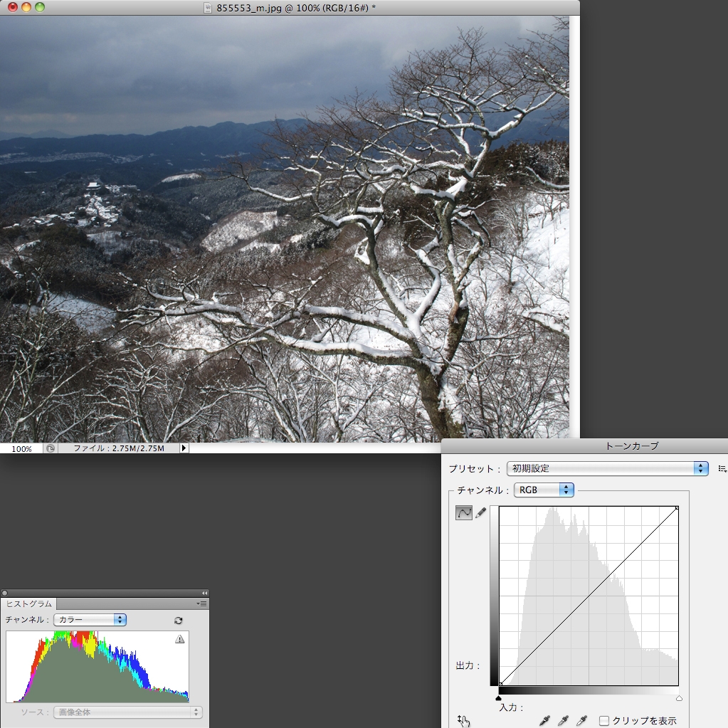
Task: Select the curve point editing tool
Action: 464,512
